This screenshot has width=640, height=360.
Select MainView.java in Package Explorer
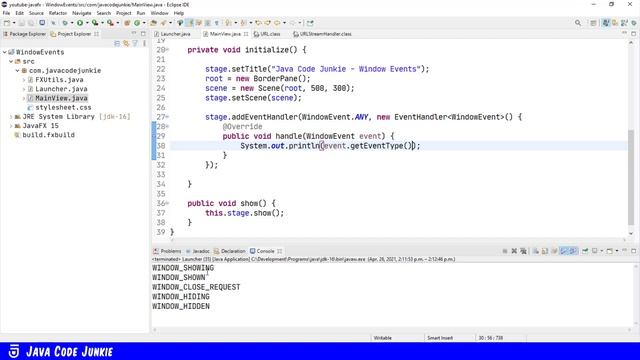click(61, 98)
